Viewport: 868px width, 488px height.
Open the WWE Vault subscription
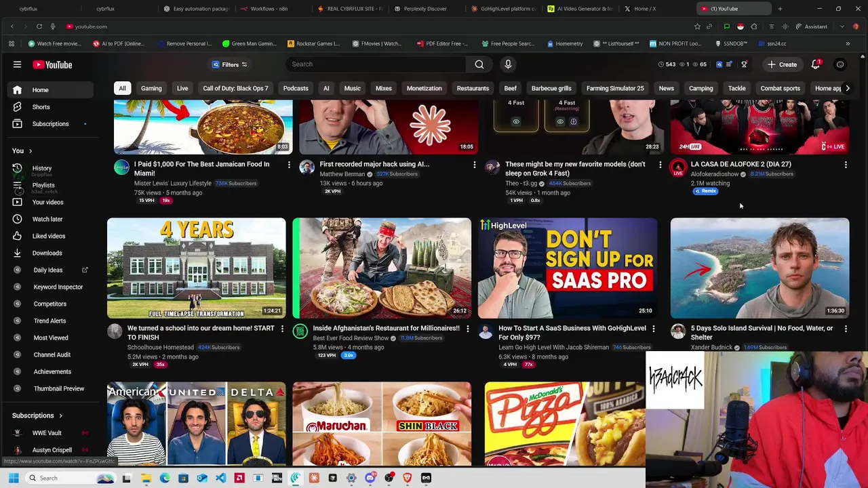pyautogui.click(x=47, y=432)
